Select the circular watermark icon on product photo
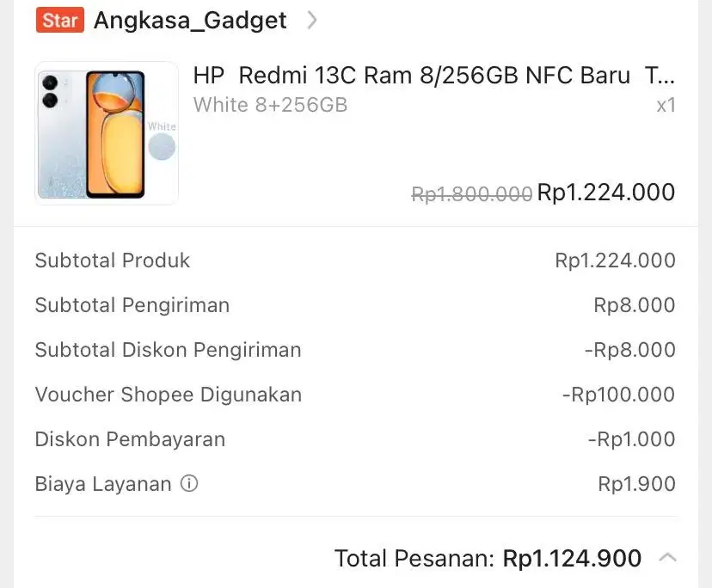712x588 pixels. point(160,148)
